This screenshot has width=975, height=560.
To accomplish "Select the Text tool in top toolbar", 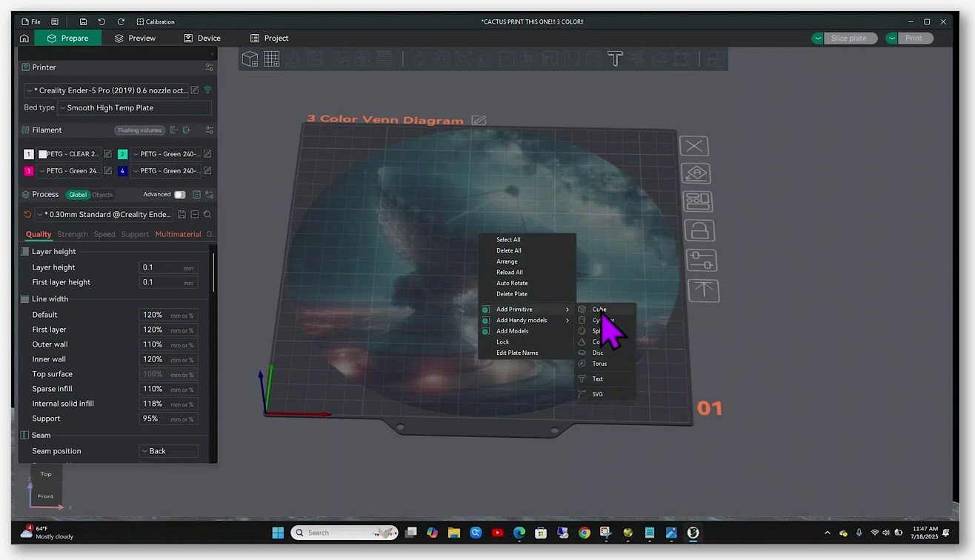I will 615,59.
